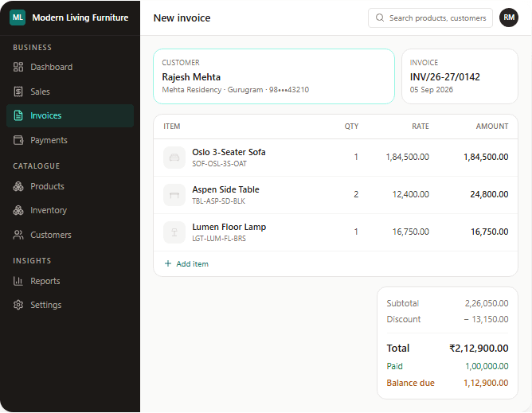Screen dimensions: 532x413
Task: Open Settings from the sidebar
Action: [70, 305]
